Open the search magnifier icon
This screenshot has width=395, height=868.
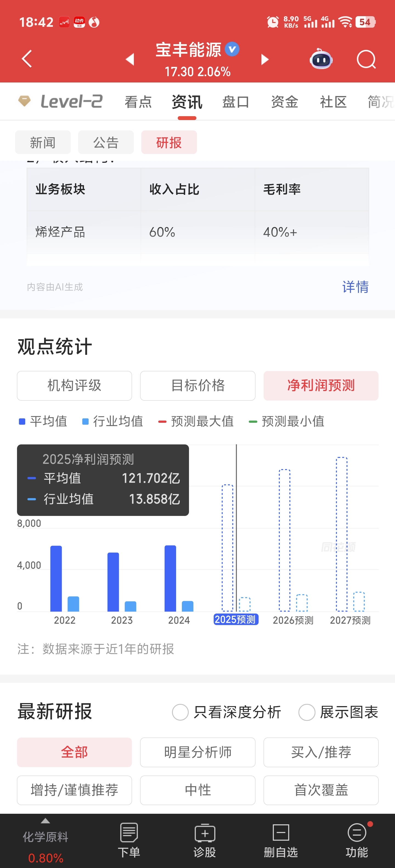coord(366,59)
